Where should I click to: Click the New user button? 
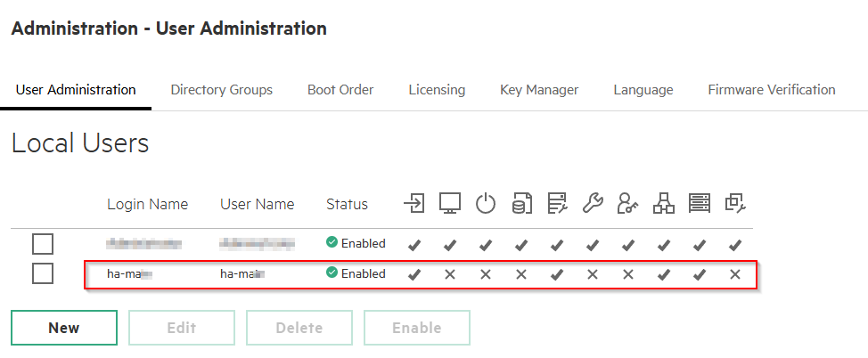[64, 328]
